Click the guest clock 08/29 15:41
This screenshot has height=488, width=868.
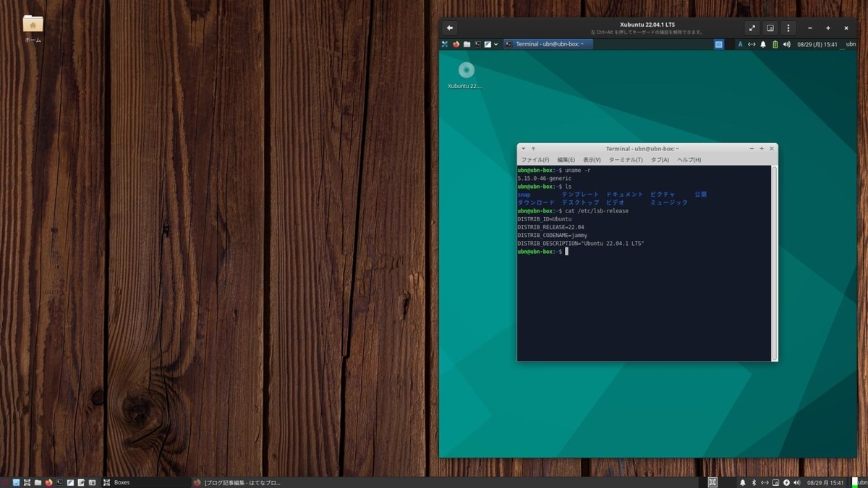817,44
